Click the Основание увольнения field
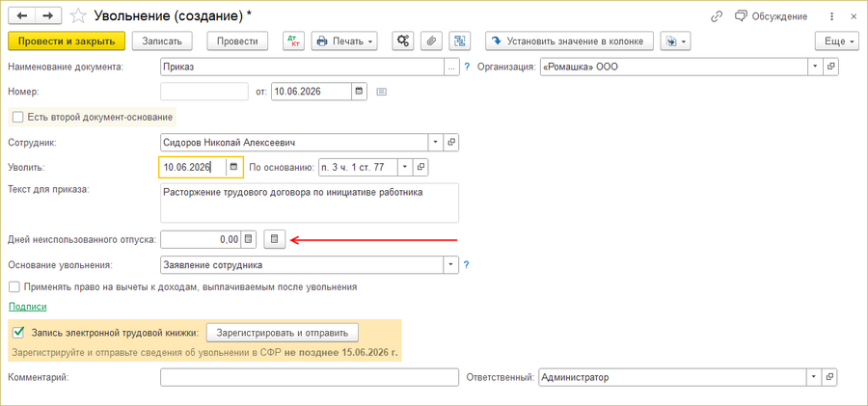 [302, 265]
